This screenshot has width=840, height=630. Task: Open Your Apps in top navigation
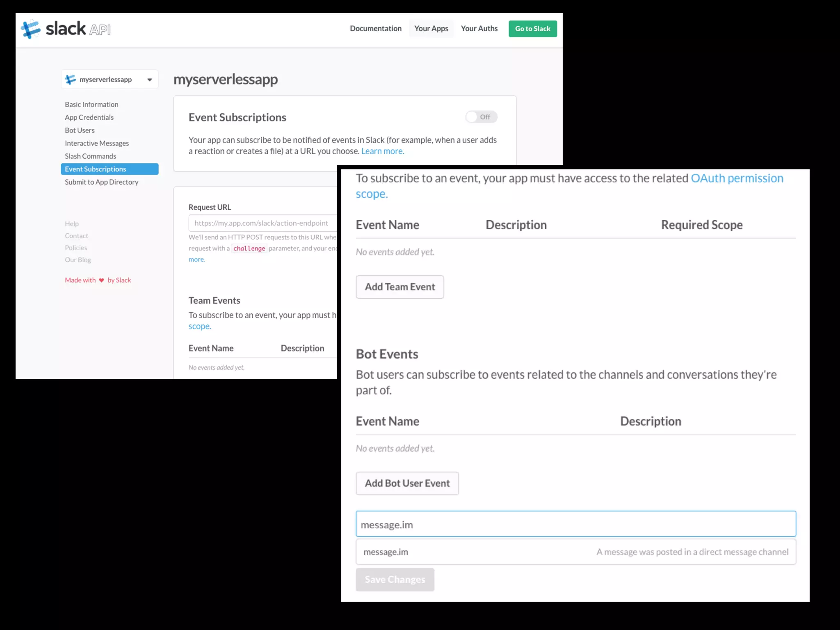pyautogui.click(x=431, y=28)
